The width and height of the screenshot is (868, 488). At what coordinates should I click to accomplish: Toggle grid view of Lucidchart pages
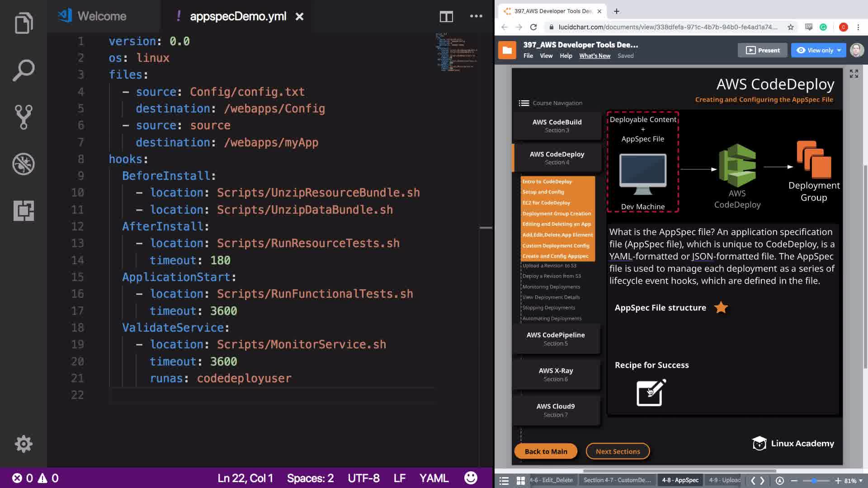click(x=521, y=481)
